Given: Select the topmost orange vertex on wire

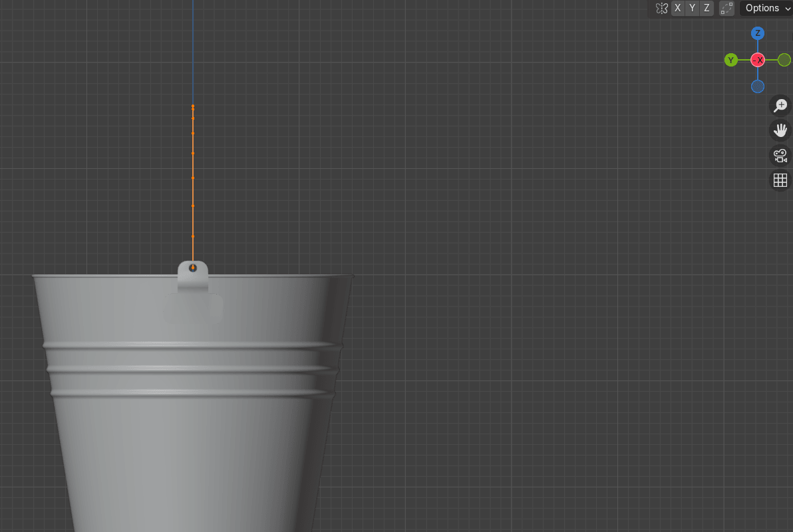Looking at the screenshot, I should (193, 106).
